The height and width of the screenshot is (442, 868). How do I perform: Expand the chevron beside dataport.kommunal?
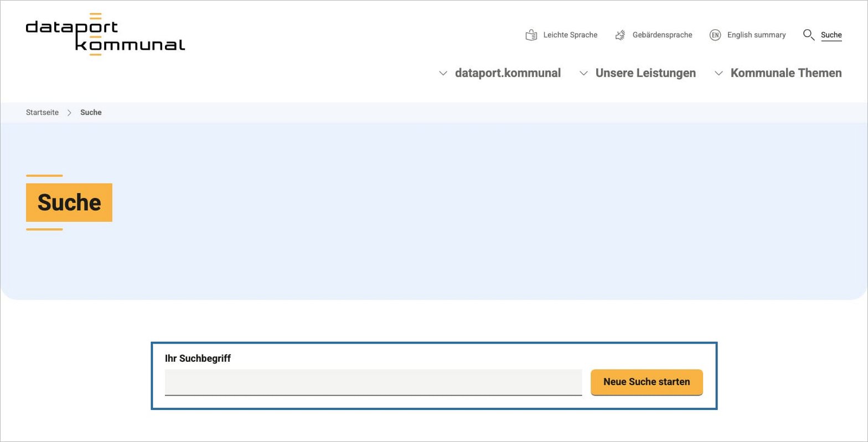click(x=443, y=73)
